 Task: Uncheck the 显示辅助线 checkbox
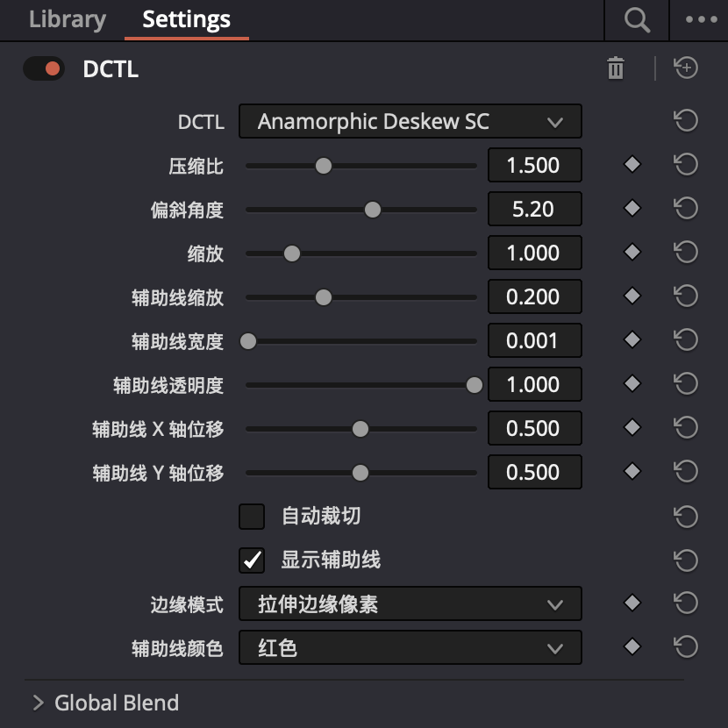point(252,560)
